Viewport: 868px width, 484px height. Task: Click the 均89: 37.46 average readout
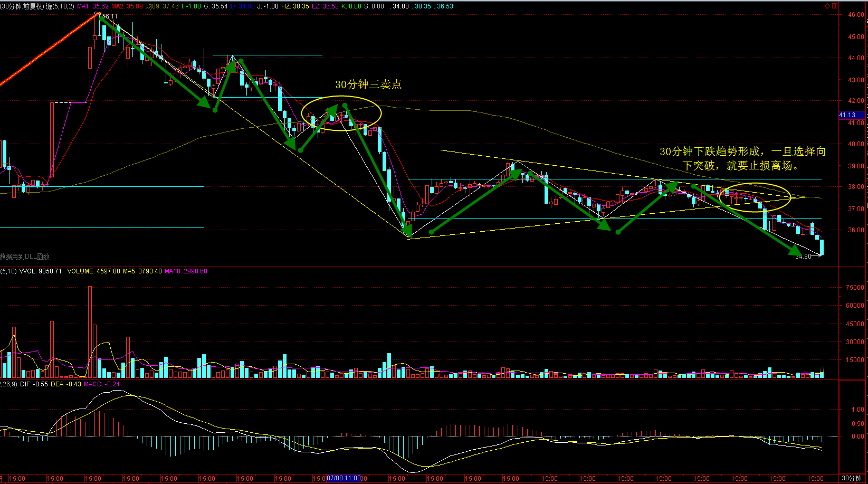(162, 6)
